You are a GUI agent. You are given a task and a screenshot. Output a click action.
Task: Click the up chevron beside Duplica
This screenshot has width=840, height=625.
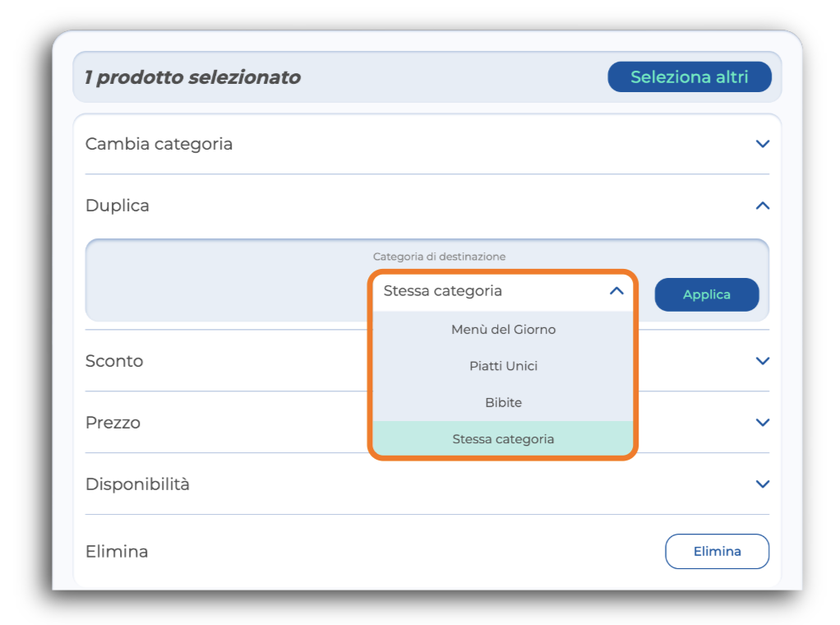(762, 206)
